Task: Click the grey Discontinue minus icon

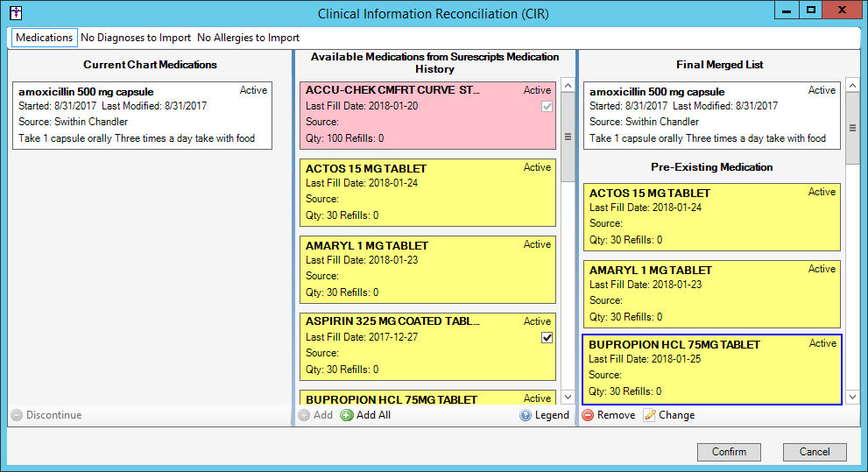Action: (x=18, y=415)
